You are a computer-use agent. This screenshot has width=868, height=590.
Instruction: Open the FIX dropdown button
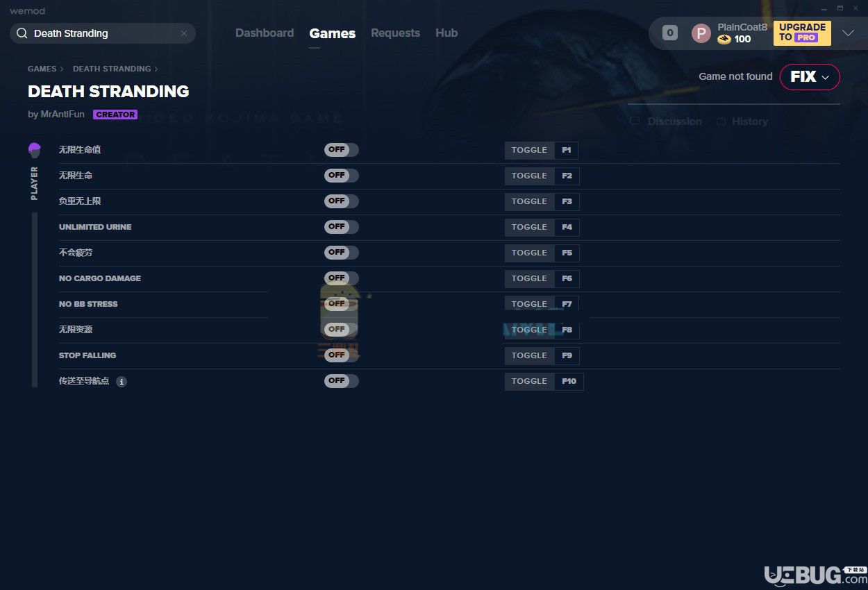click(810, 77)
